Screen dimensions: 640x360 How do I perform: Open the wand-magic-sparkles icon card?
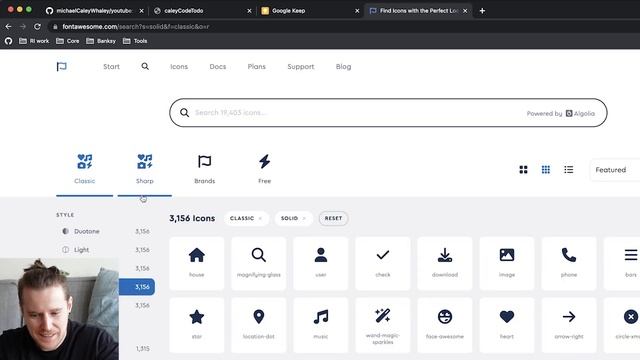point(383,325)
